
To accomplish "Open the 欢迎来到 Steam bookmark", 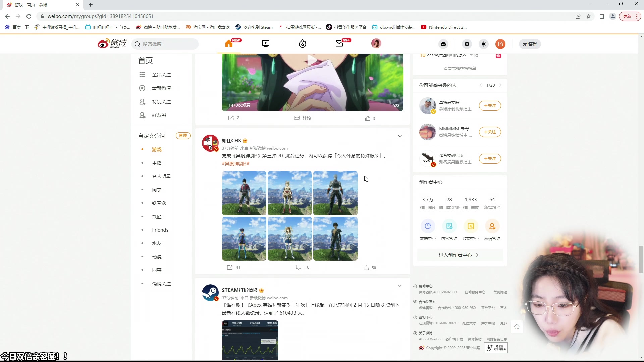I will (x=254, y=27).
